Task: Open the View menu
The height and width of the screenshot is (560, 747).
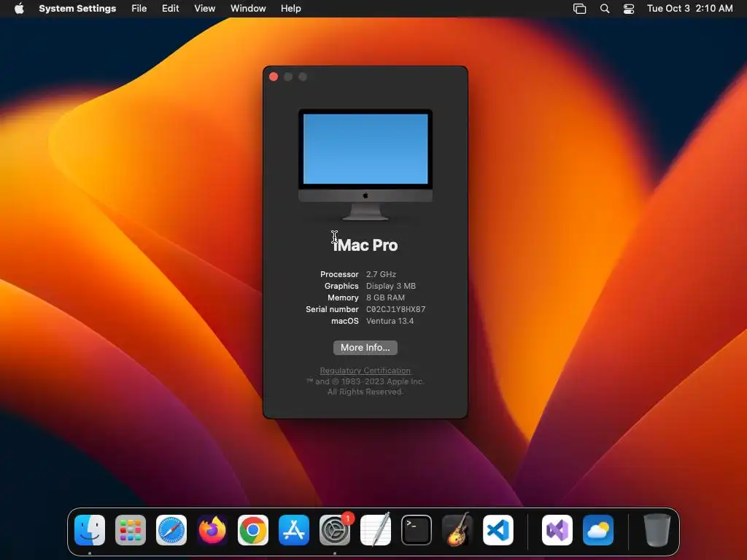Action: pos(204,9)
